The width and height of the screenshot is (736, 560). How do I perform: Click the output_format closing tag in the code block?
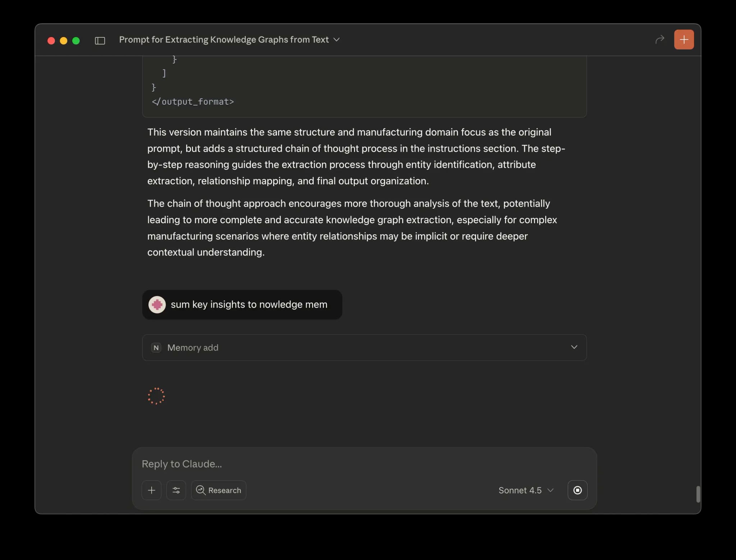coord(193,102)
